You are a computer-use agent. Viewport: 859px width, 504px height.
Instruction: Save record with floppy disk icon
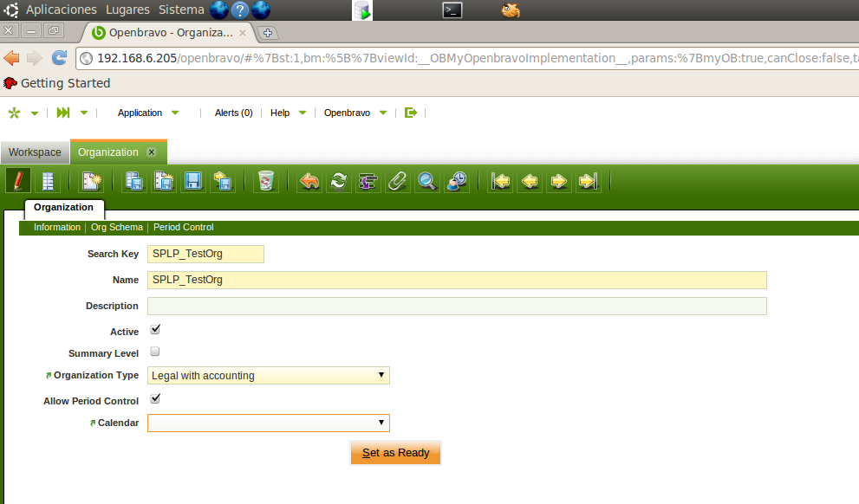click(x=193, y=181)
